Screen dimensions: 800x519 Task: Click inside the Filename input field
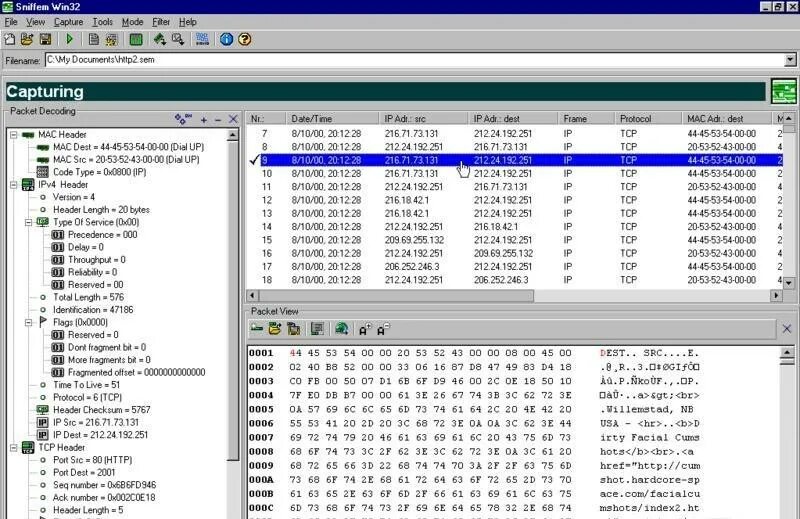415,60
